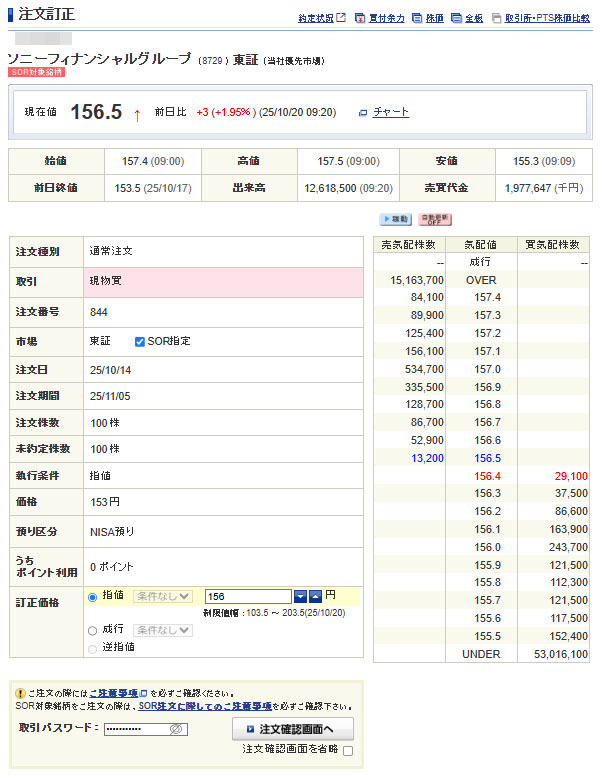
Task: Select the 指値 radio button
Action: point(93,597)
